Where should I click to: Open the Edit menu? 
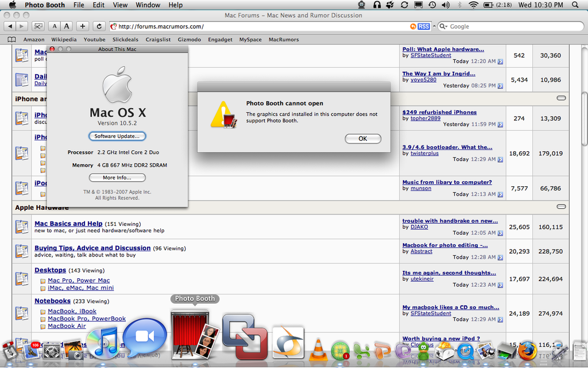click(x=99, y=5)
